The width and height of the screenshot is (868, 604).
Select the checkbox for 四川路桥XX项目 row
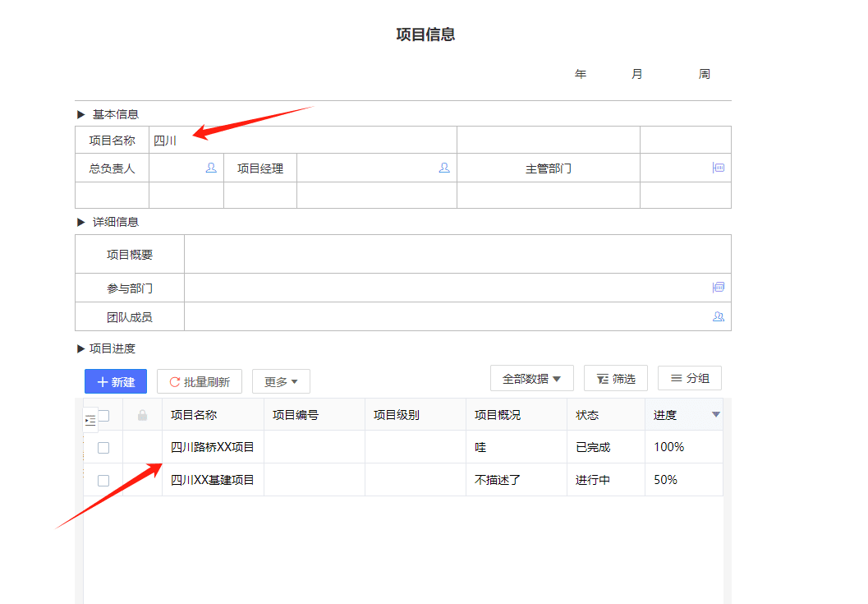pos(103,448)
